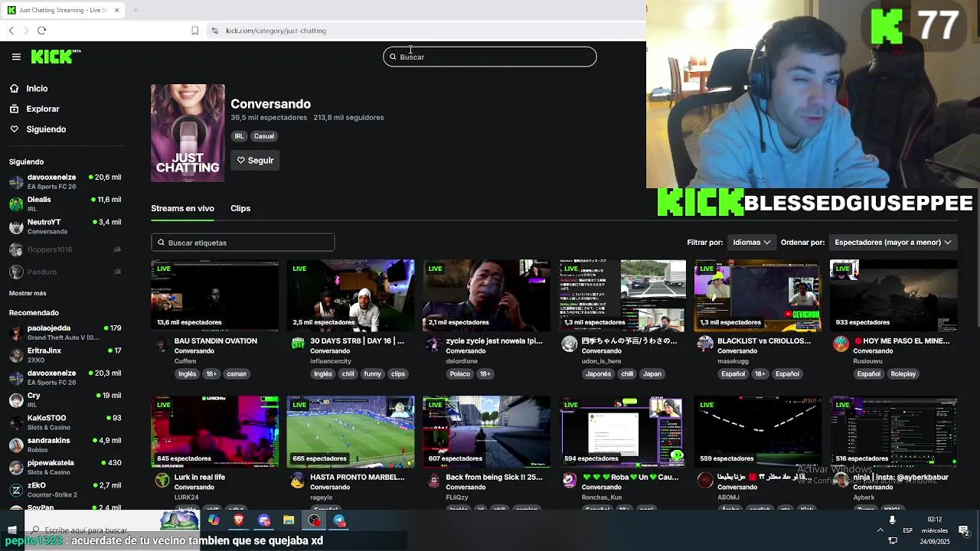Open the Lurk in real life stream thumbnail

(215, 432)
